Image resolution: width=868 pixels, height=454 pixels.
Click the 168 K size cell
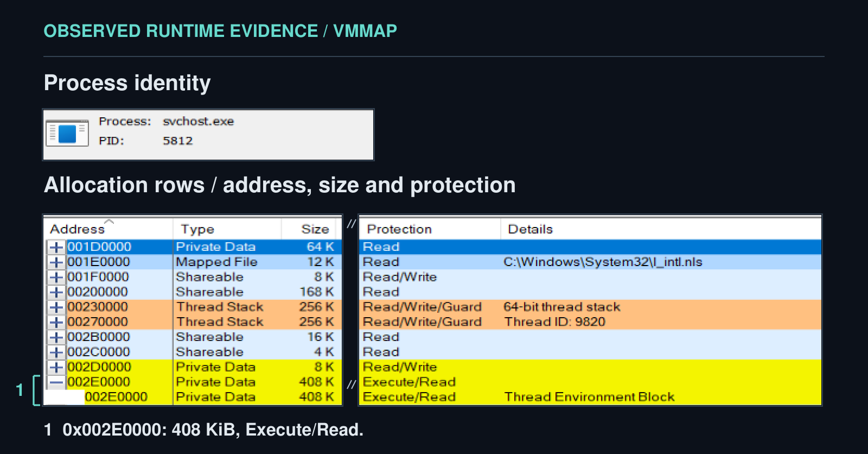(317, 292)
